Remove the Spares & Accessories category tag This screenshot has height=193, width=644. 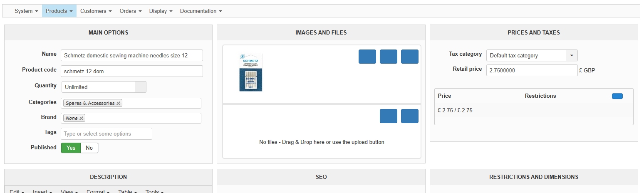tap(119, 103)
